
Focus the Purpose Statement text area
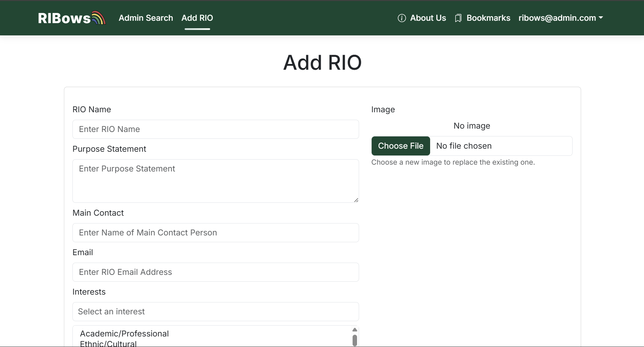(216, 181)
